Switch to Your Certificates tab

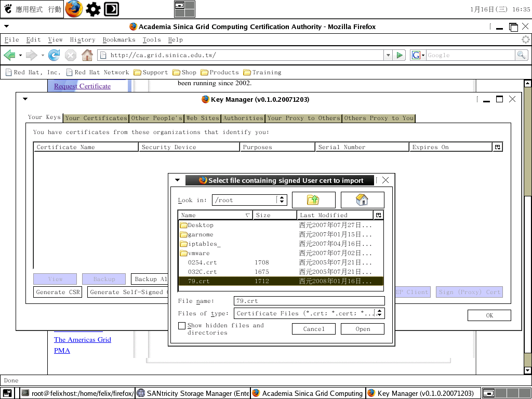(x=96, y=118)
